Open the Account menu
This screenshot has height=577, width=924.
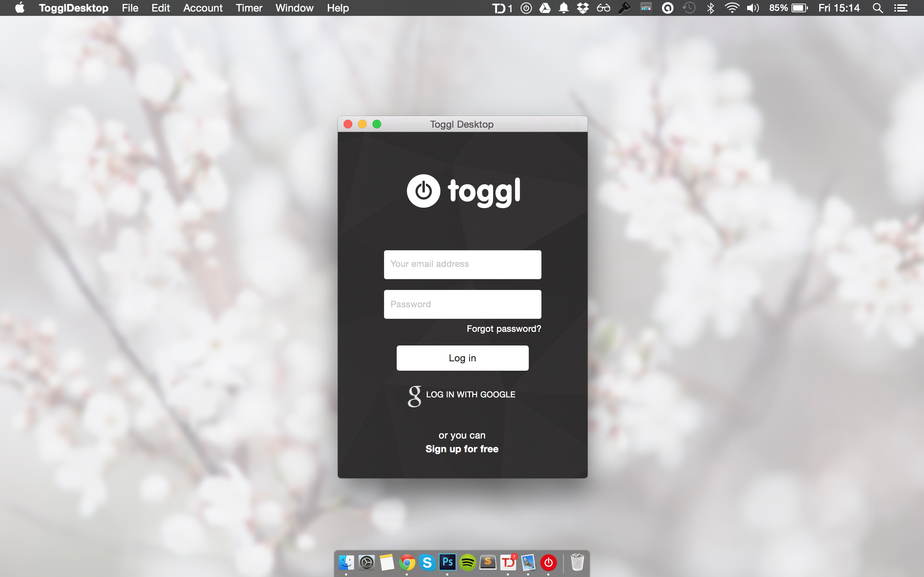coord(202,8)
